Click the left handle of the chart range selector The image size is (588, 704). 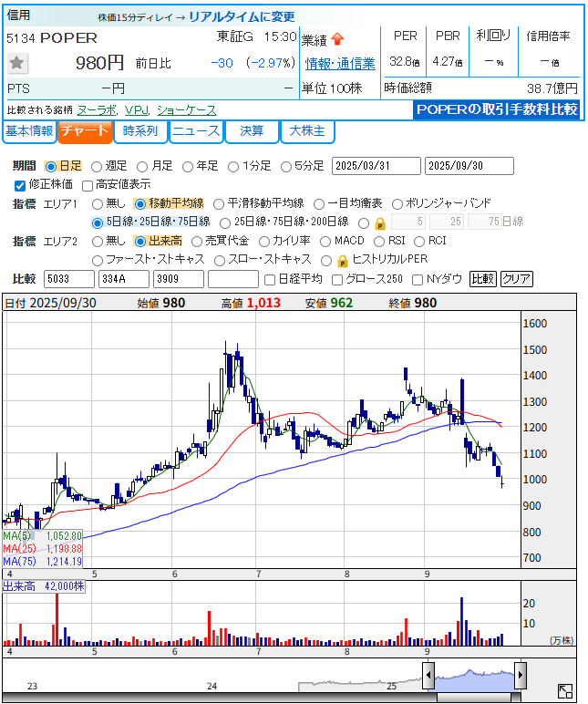tap(428, 675)
